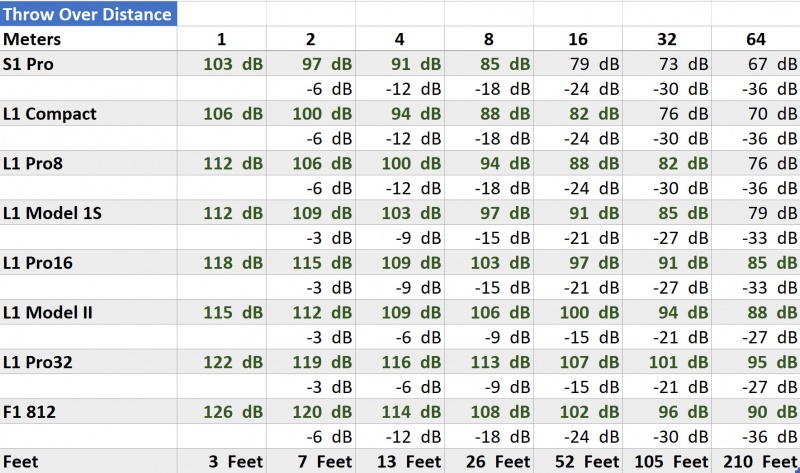The width and height of the screenshot is (800, 473).
Task: Select the "122 dB" cell for L1 Pro32
Action: (232, 361)
